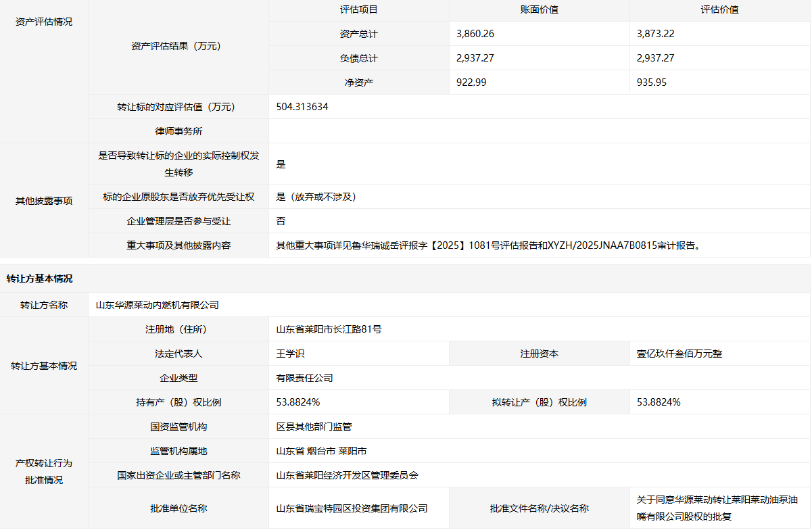Click the 资产总计 book value 3,860.26
The height and width of the screenshot is (530, 812).
click(480, 34)
